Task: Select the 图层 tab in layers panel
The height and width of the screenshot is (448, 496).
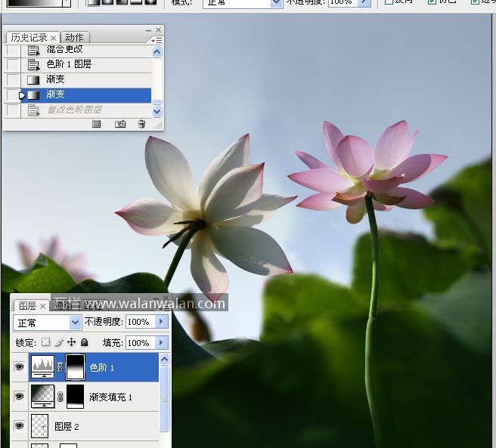Action: (27, 305)
